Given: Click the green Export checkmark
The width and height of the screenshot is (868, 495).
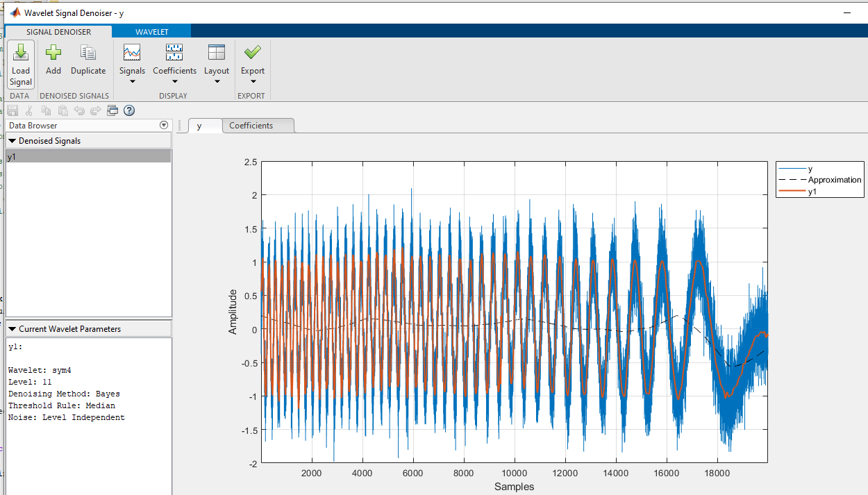Looking at the screenshot, I should tap(253, 53).
